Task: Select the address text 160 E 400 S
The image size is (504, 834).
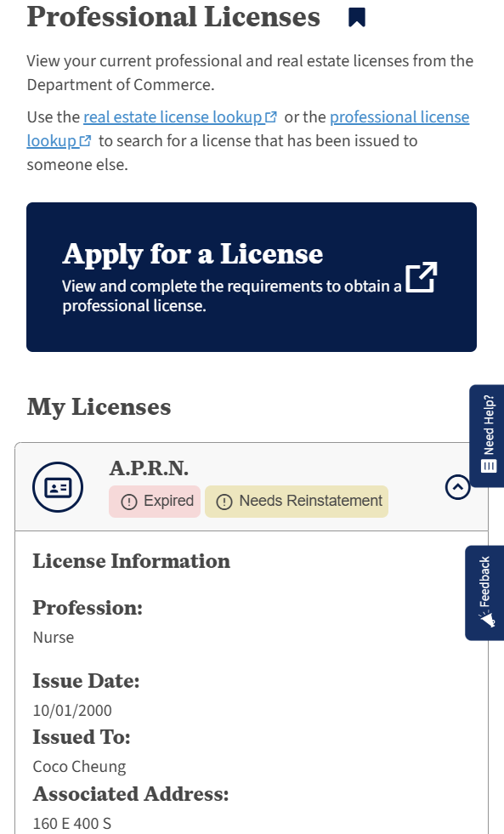Action: [71, 823]
